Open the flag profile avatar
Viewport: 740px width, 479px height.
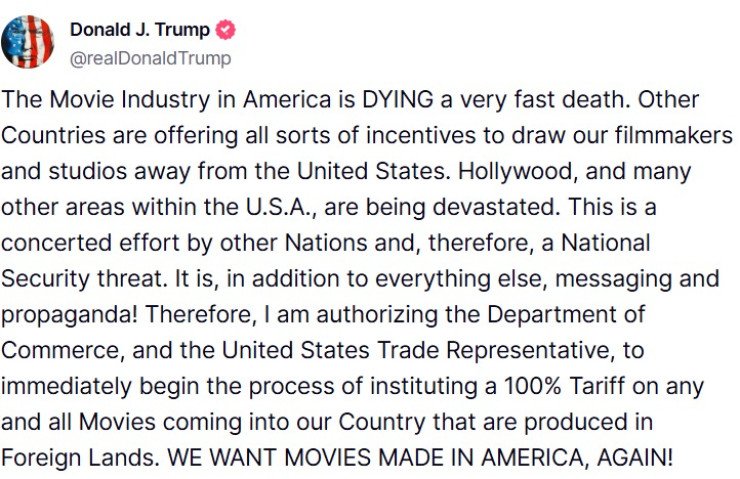(x=28, y=42)
